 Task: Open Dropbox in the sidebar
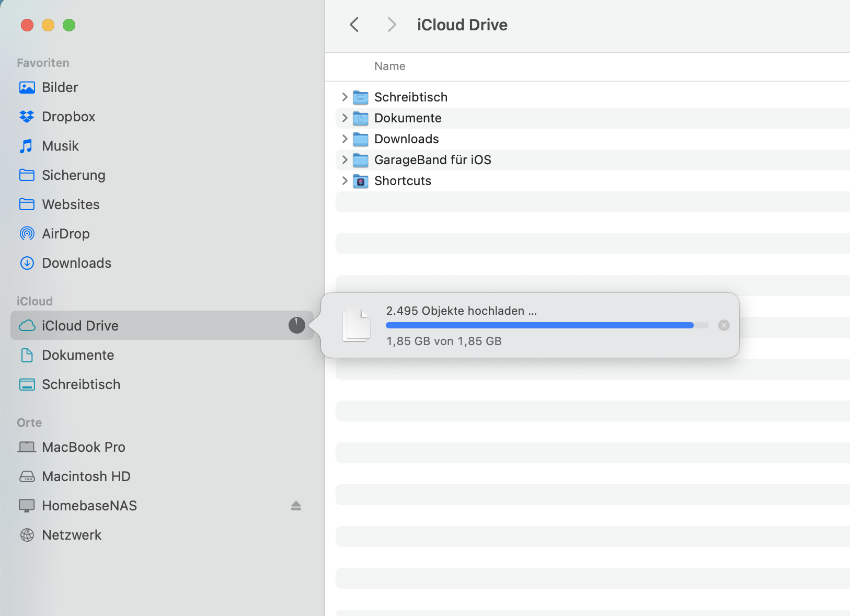coord(68,117)
